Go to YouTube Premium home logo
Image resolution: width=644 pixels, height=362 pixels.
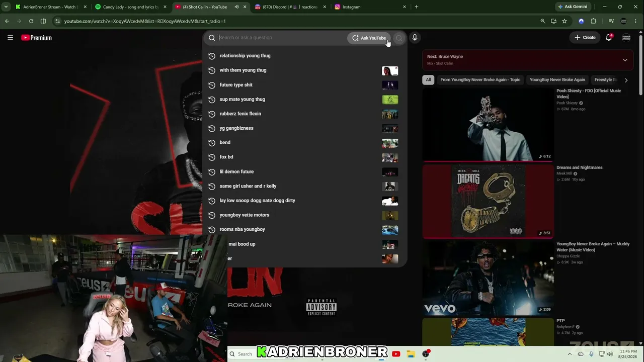(x=36, y=38)
